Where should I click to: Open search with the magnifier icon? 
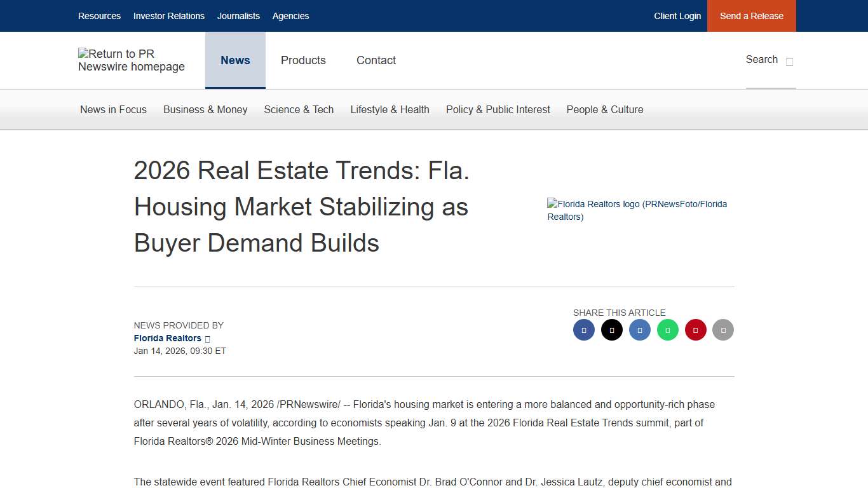(x=789, y=62)
